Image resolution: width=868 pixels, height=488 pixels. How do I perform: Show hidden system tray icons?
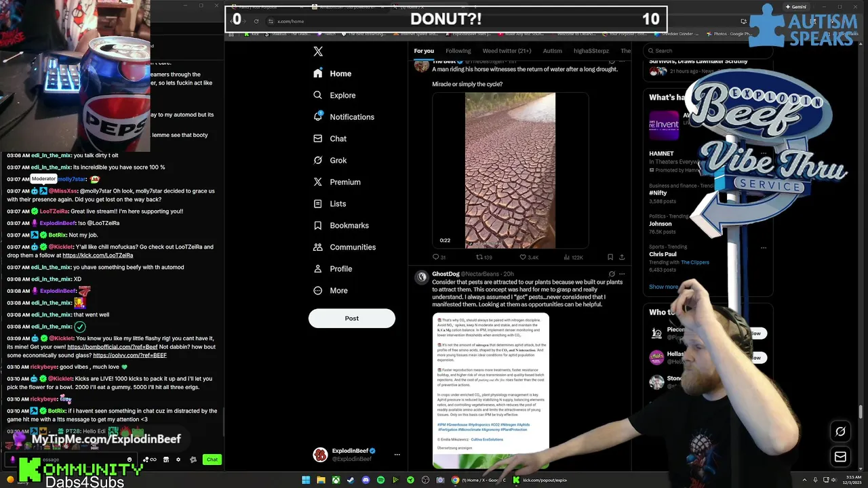tap(804, 480)
